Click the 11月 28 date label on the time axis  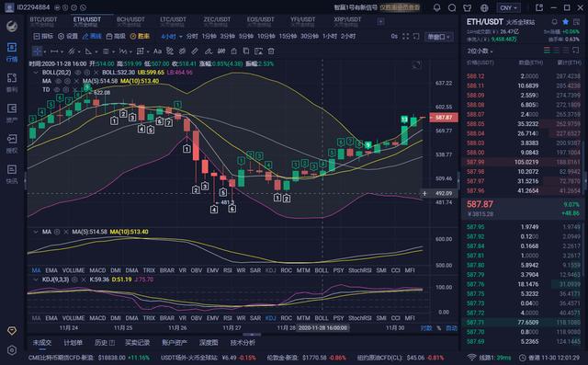click(x=286, y=328)
